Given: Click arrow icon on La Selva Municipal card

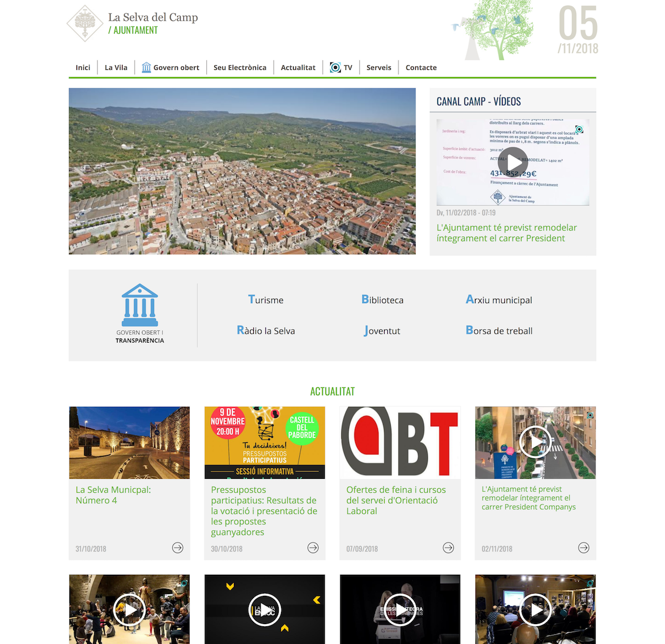Looking at the screenshot, I should coord(177,548).
